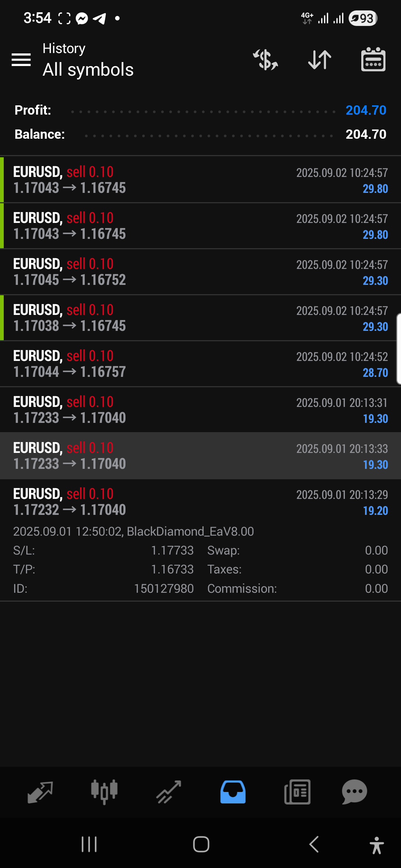Select the History inbox tab

pos(233,792)
